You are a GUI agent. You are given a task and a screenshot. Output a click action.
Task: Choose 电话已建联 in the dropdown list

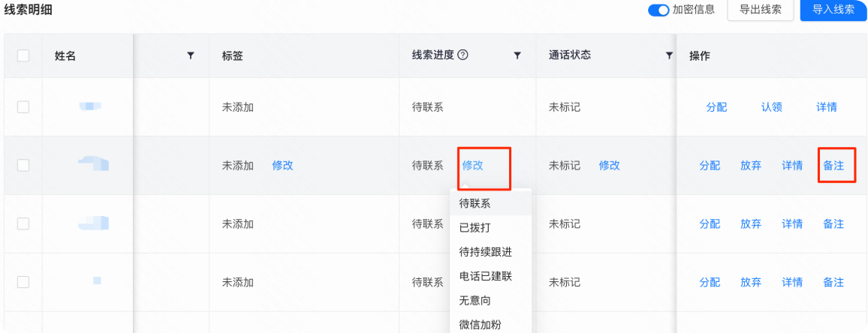pos(490,276)
